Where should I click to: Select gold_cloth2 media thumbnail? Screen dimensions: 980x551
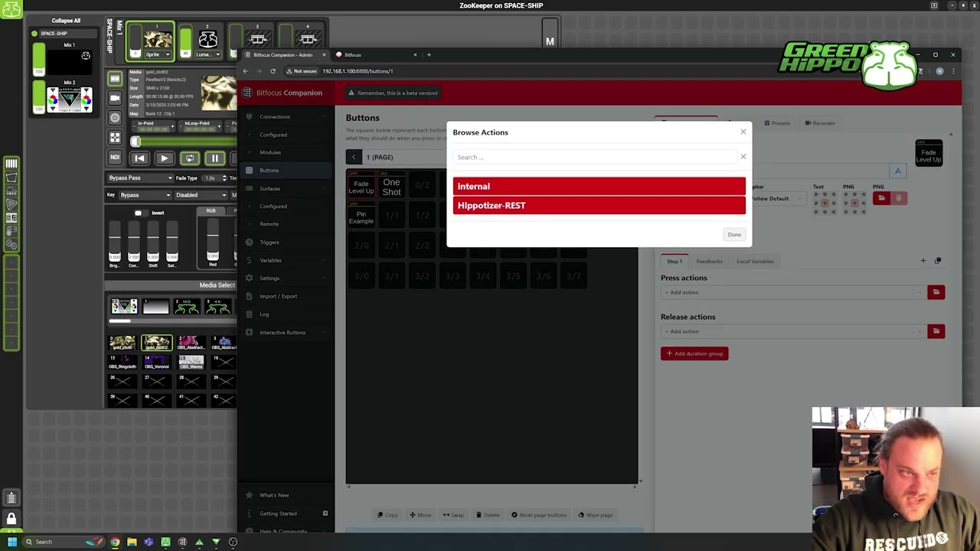(156, 344)
